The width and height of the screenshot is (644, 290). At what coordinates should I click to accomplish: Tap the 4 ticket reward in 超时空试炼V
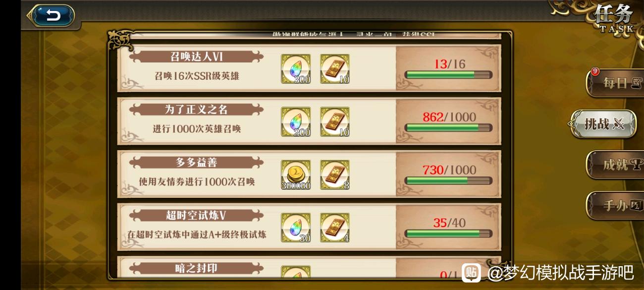tap(335, 228)
